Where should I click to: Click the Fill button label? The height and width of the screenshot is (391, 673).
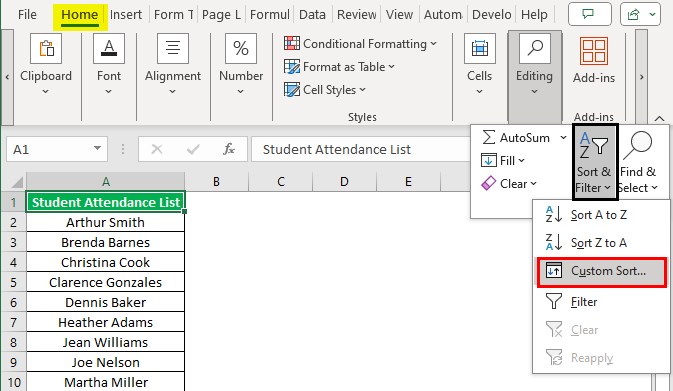507,161
